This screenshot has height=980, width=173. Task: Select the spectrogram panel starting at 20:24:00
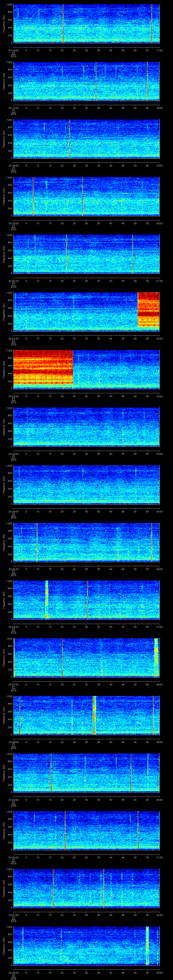[86, 485]
